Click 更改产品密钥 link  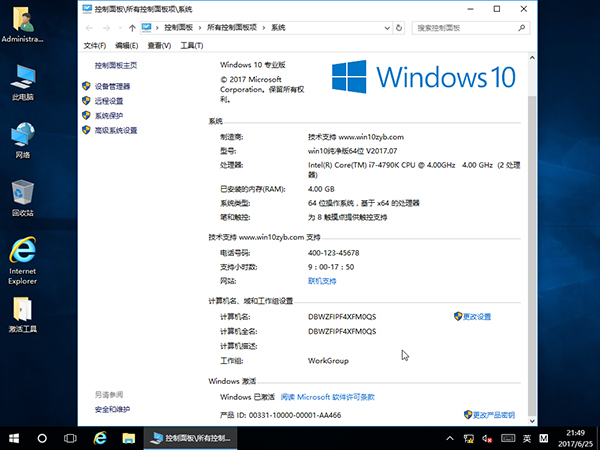click(x=489, y=414)
